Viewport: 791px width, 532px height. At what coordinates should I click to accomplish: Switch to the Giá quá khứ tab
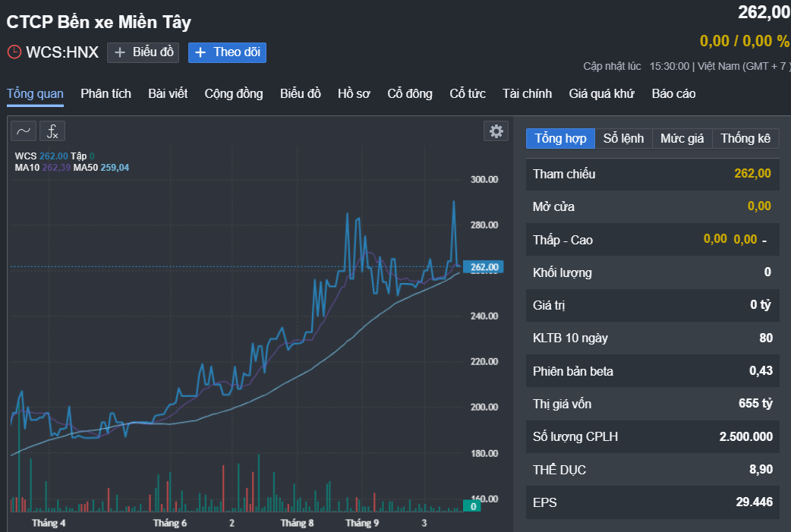tap(601, 93)
